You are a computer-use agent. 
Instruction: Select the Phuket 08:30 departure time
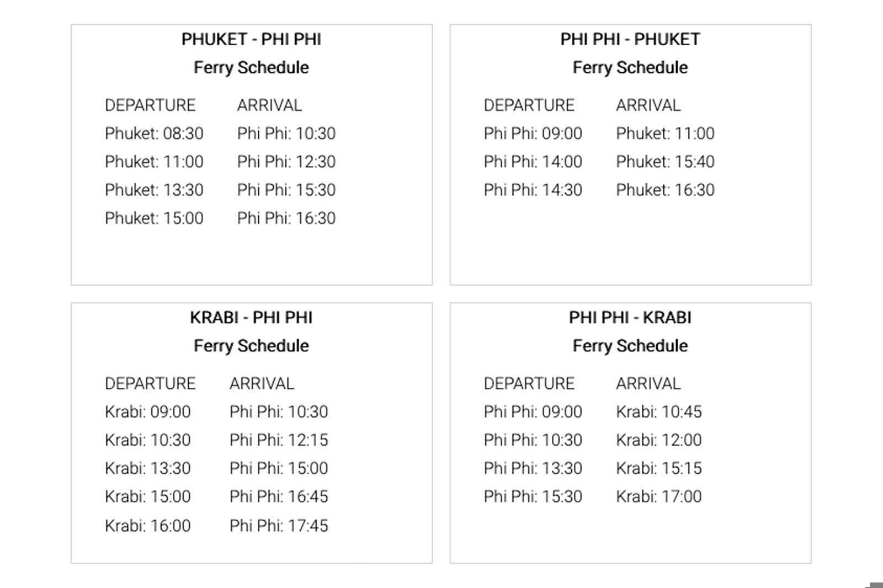[x=154, y=133]
